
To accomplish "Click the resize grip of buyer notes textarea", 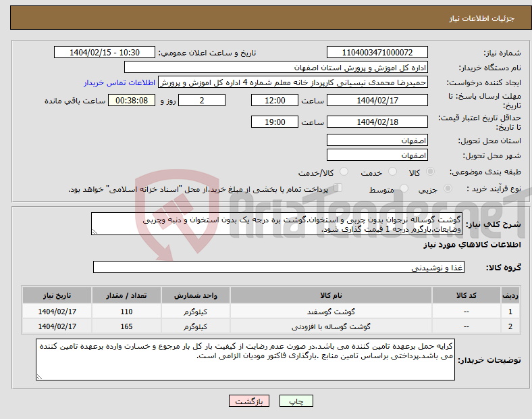I will click(x=39, y=376).
